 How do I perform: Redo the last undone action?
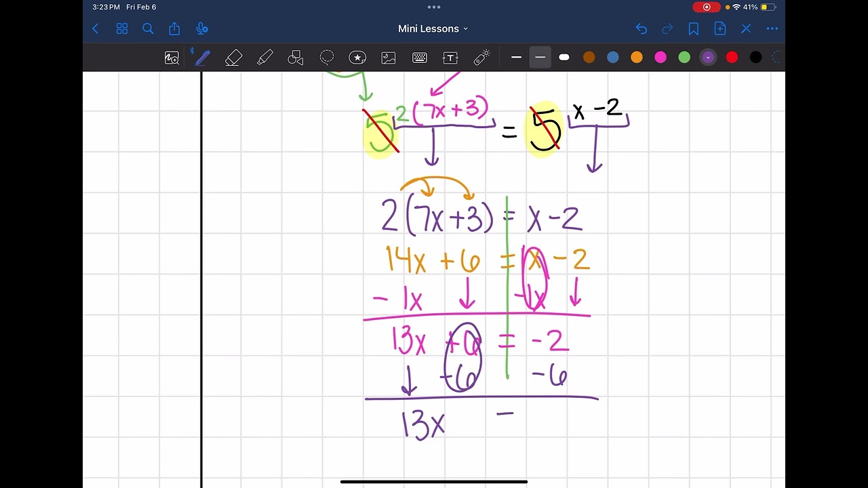667,28
